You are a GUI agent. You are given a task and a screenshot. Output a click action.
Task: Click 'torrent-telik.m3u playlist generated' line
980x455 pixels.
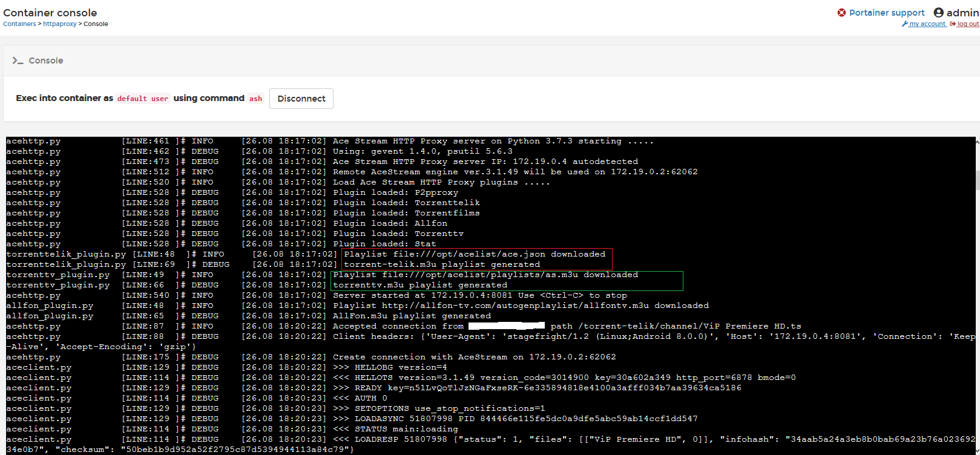[442, 264]
